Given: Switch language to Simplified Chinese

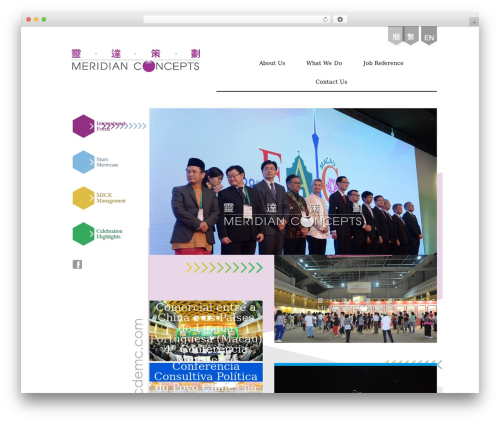Looking at the screenshot, I should pos(396,36).
